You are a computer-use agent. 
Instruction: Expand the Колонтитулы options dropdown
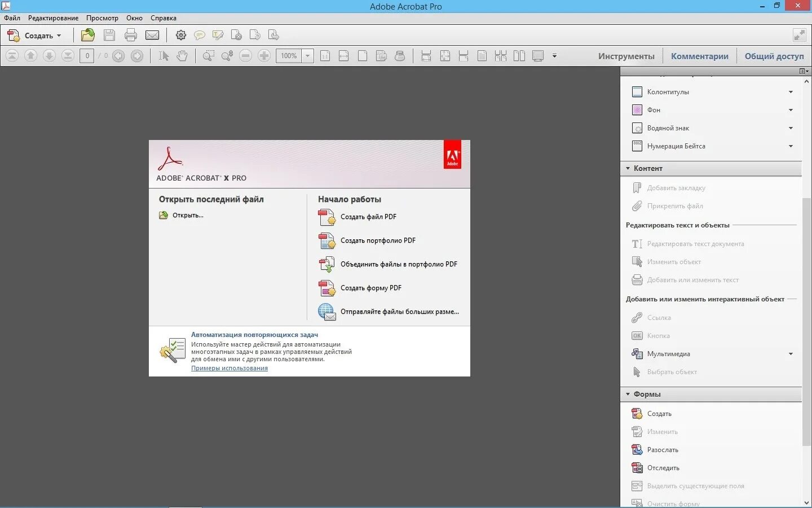(791, 91)
